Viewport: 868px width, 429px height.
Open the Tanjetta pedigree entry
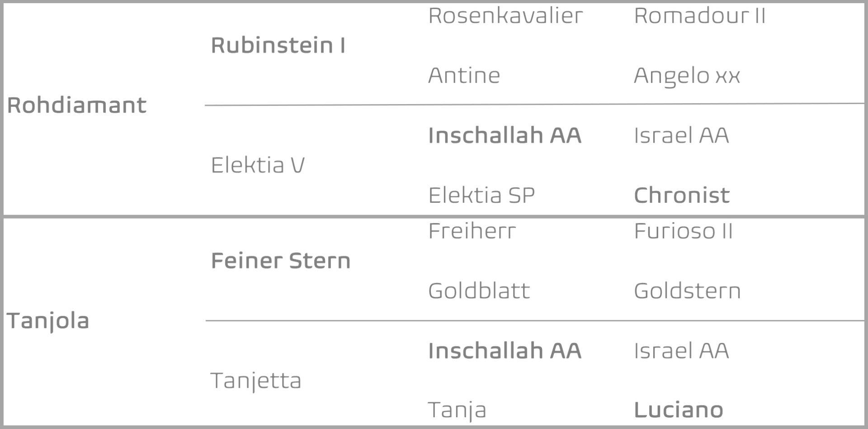point(256,381)
